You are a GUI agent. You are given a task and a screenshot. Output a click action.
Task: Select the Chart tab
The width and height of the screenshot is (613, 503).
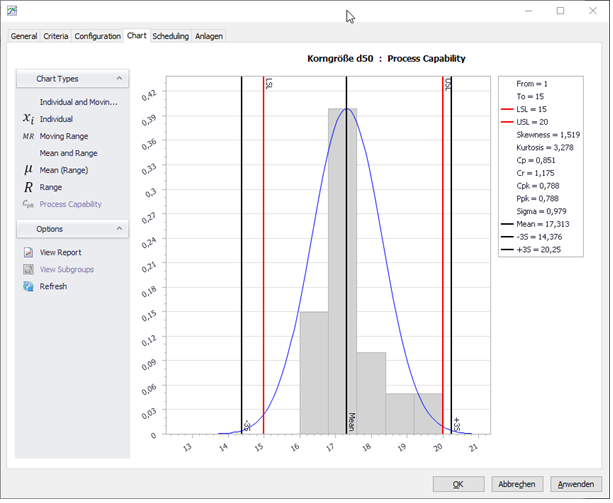(136, 36)
